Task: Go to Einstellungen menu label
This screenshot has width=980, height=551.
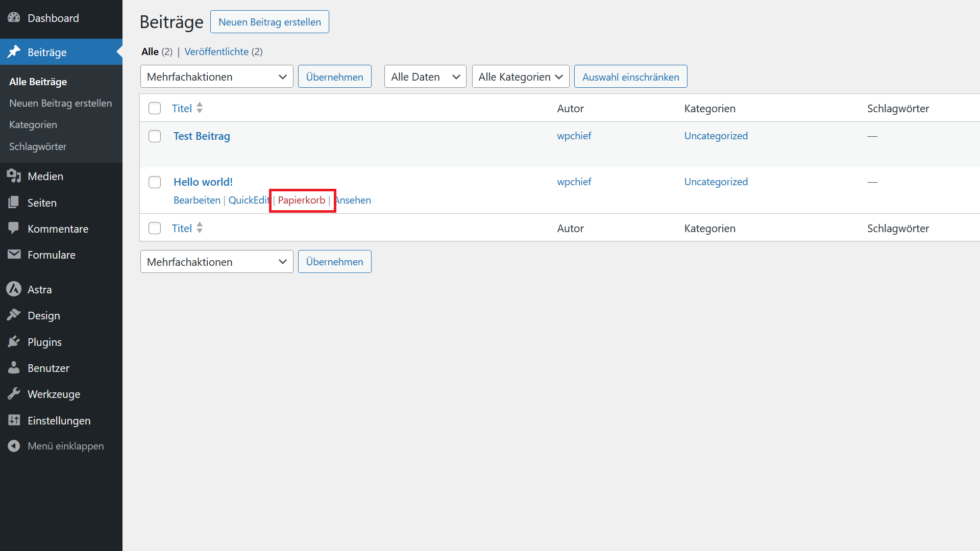Action: click(59, 421)
